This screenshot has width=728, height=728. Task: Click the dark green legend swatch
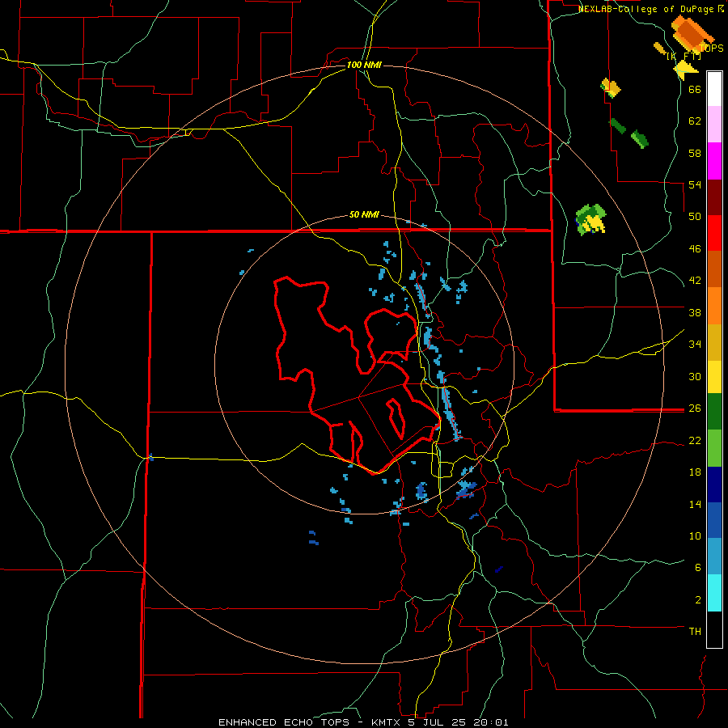point(714,411)
